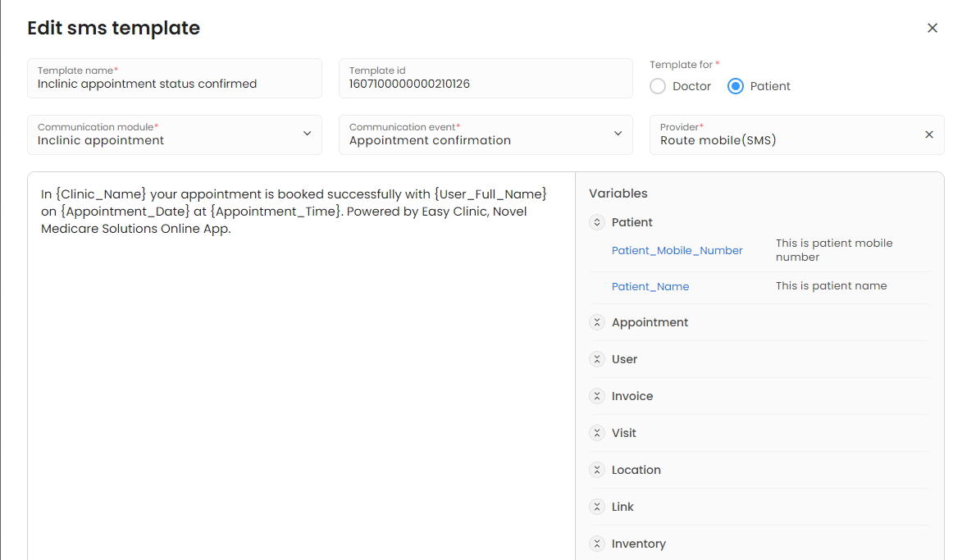
Task: Close the Edit sms template dialog
Action: click(932, 28)
